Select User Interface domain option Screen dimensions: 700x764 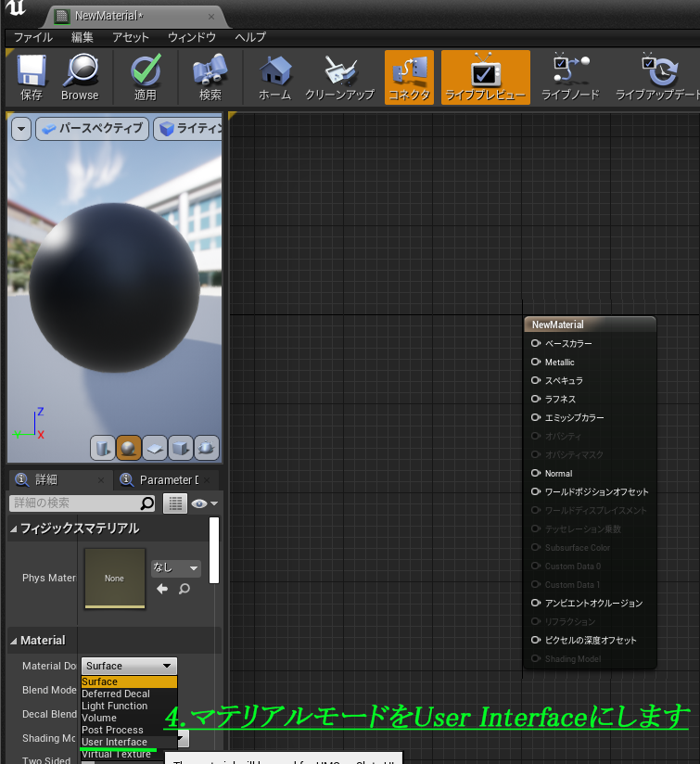(129, 742)
